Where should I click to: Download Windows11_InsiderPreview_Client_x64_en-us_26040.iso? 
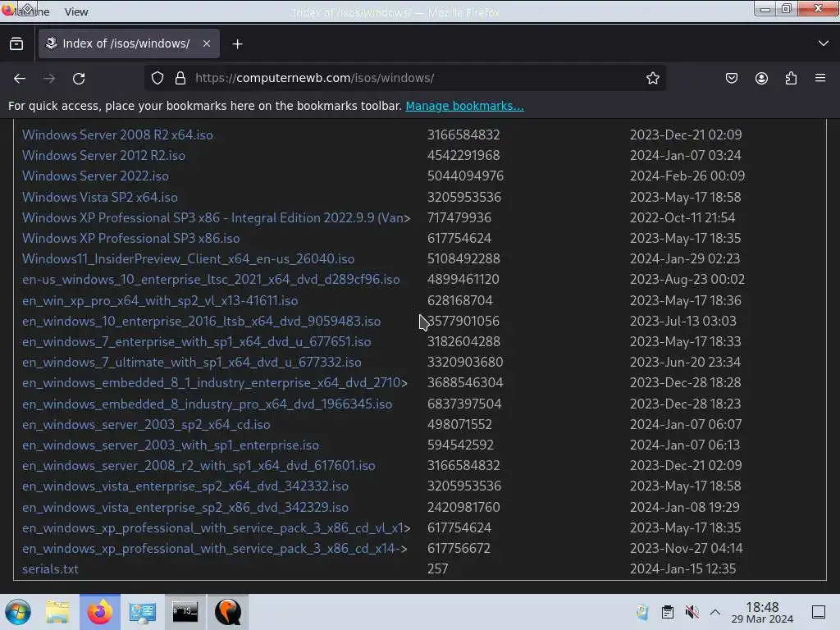coord(188,258)
